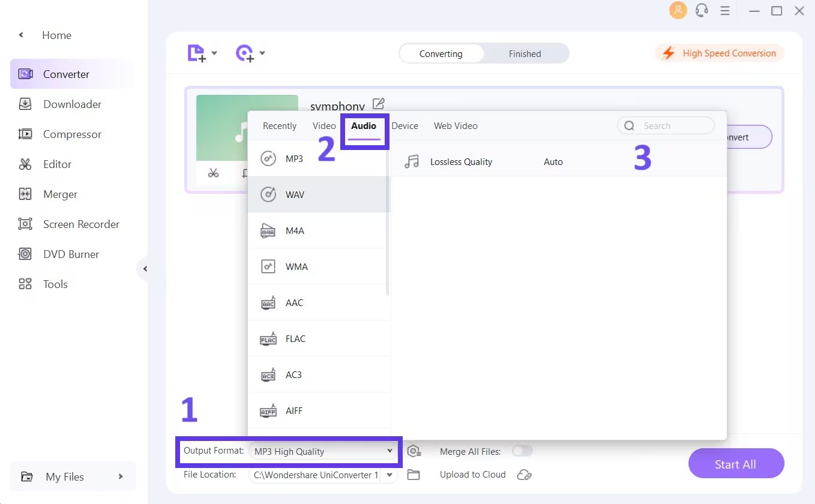Open the File Location dropdown arrow

[x=389, y=475]
